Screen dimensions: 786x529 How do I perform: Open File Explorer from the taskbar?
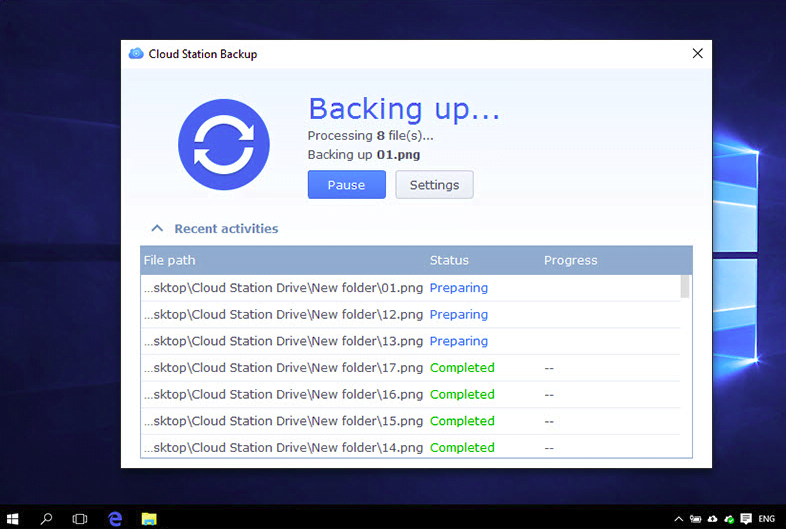click(x=149, y=518)
